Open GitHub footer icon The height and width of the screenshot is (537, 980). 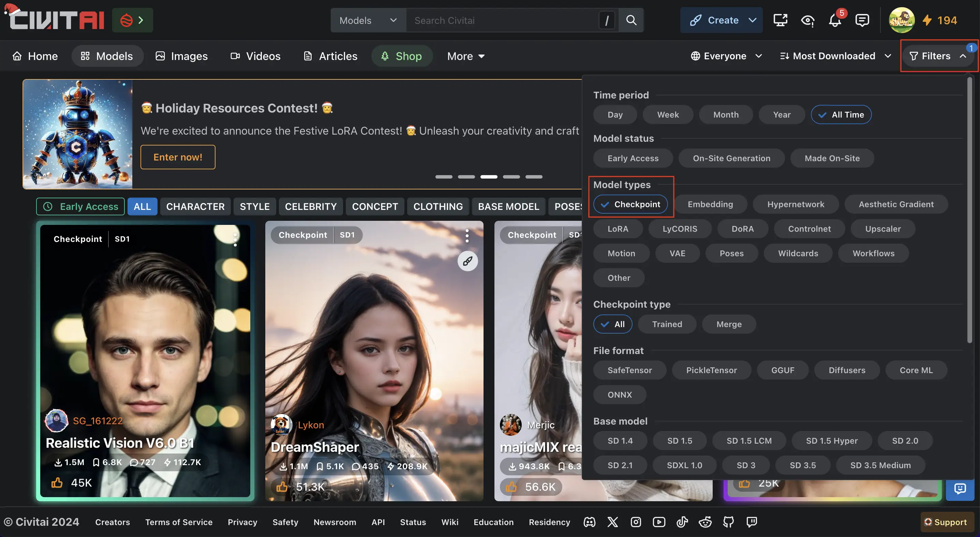coord(729,522)
